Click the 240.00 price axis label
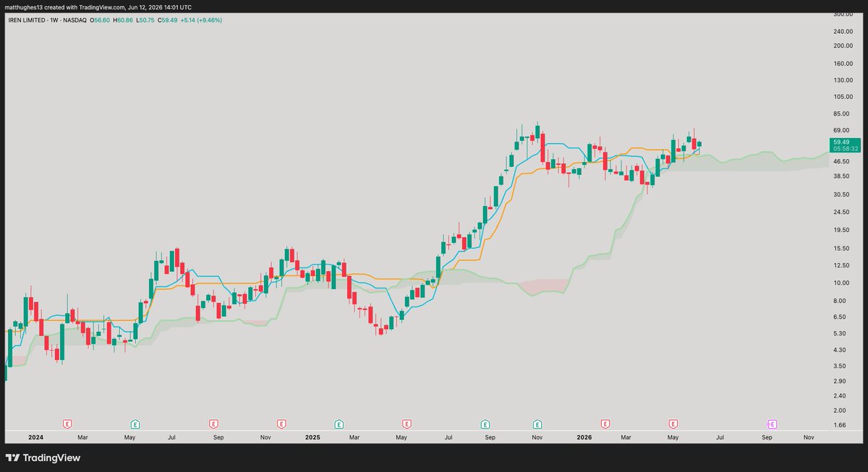This screenshot has width=868, height=472. [x=843, y=32]
